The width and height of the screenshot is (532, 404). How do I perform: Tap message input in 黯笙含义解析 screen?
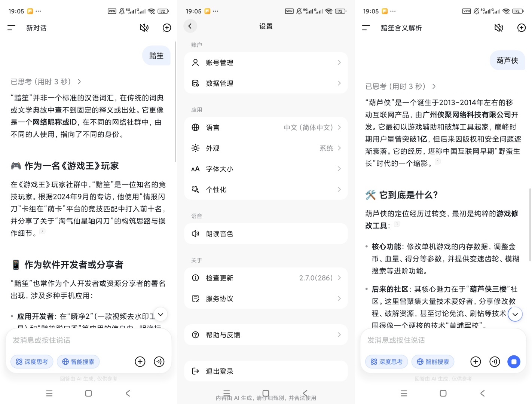click(443, 340)
